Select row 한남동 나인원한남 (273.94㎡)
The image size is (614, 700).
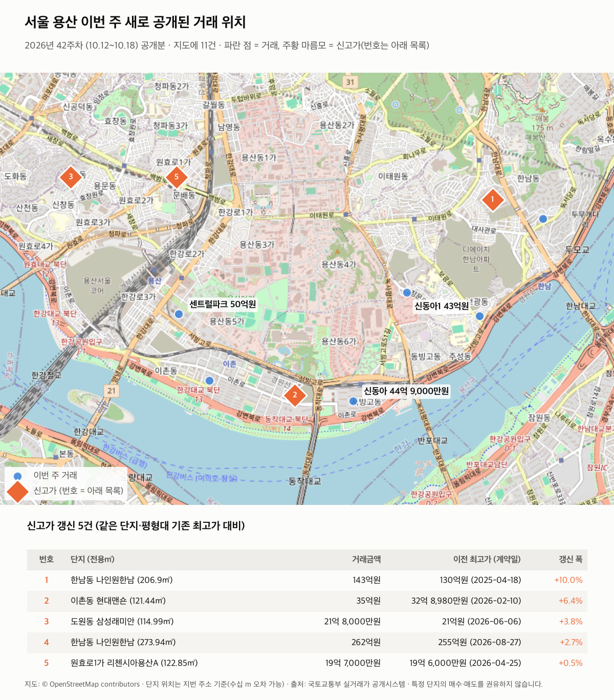(x=307, y=642)
